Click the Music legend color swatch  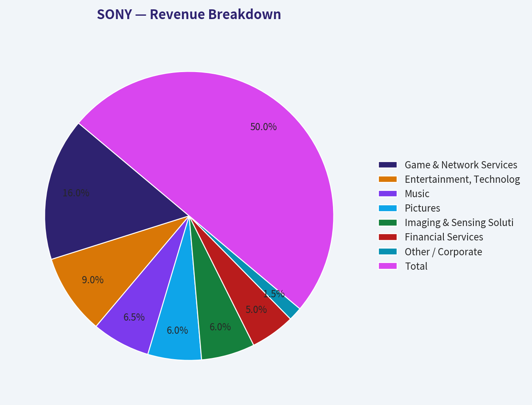pyautogui.click(x=388, y=193)
